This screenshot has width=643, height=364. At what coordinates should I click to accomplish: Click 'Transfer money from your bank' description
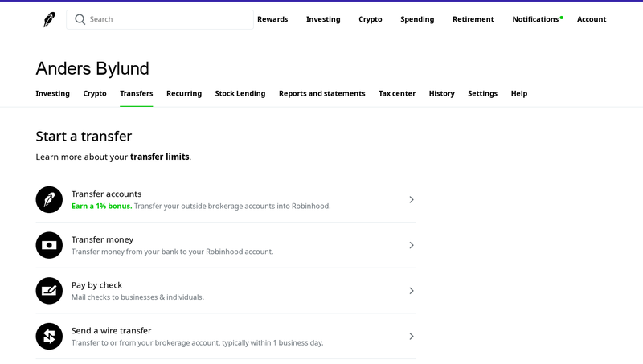(x=172, y=252)
